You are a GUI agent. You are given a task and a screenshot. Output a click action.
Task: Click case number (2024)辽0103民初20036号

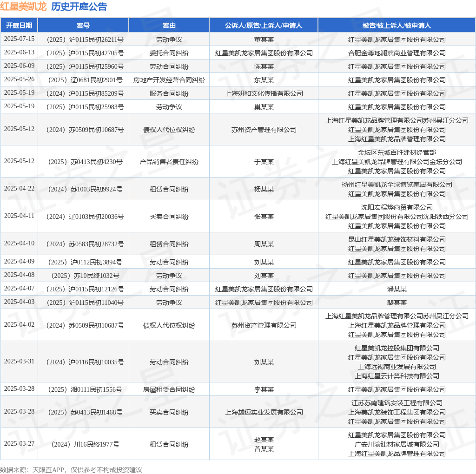85,217
